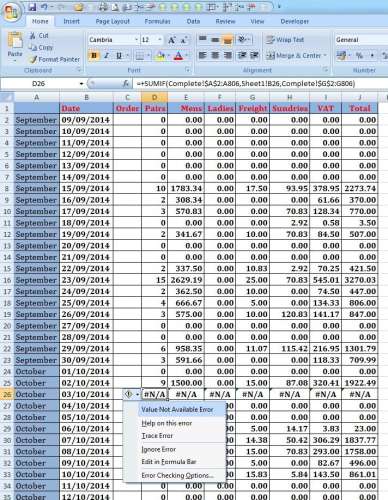
Task: Click Align Text Right icon
Action: pos(228,55)
